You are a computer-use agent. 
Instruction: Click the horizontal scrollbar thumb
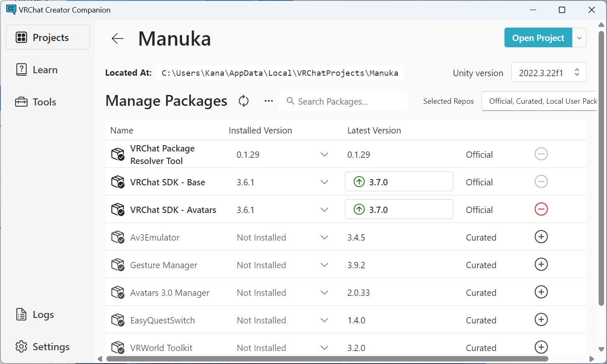[327, 359]
